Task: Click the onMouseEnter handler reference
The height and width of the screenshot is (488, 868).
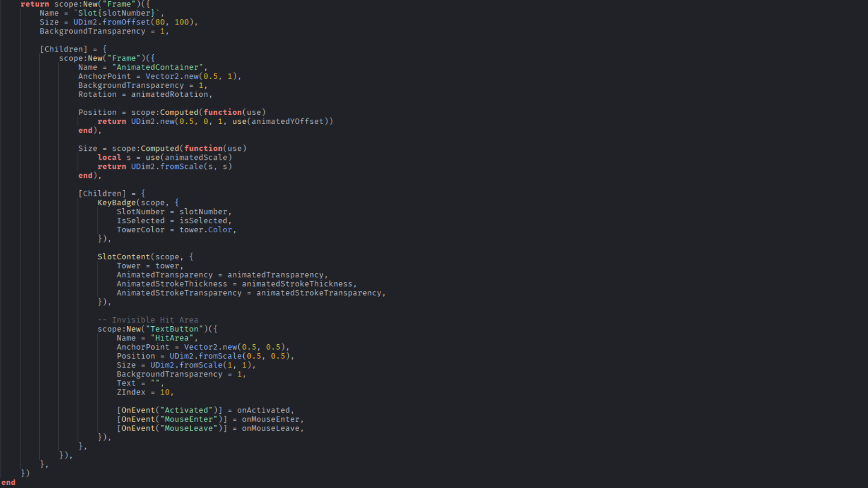Action: pos(270,419)
